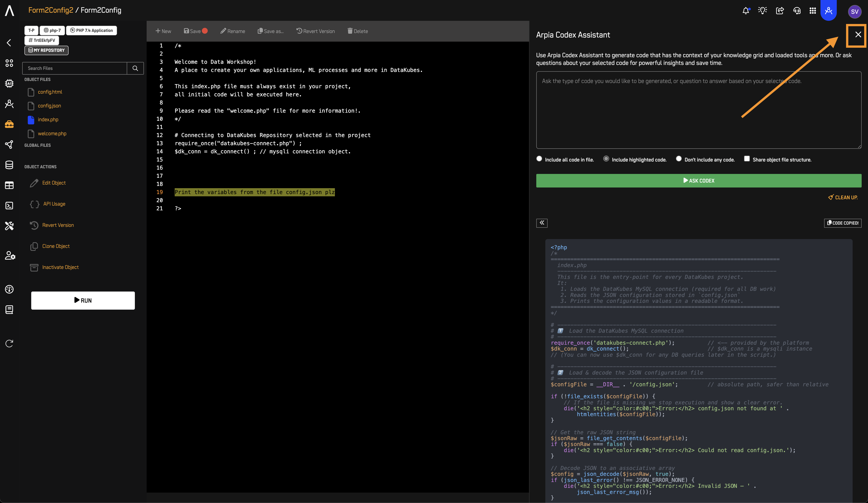The height and width of the screenshot is (503, 868).
Task: Click highlighted line 19 in the editor
Action: pyautogui.click(x=255, y=192)
